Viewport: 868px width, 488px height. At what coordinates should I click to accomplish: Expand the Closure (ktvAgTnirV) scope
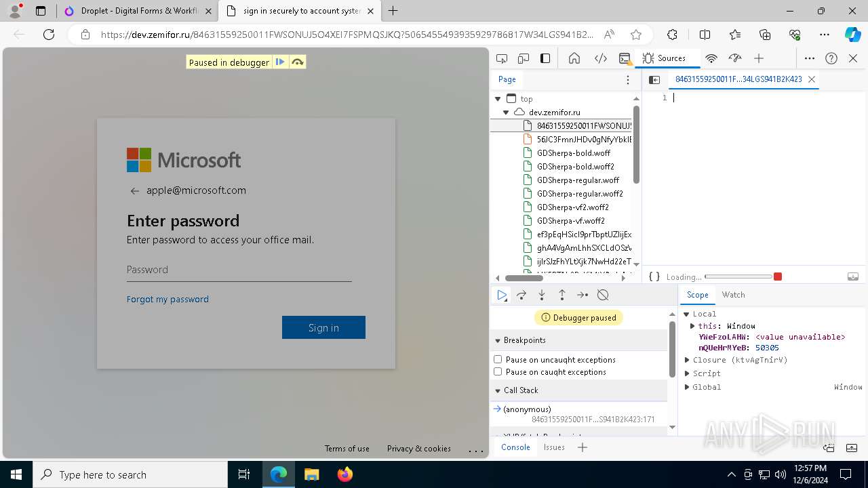point(687,360)
